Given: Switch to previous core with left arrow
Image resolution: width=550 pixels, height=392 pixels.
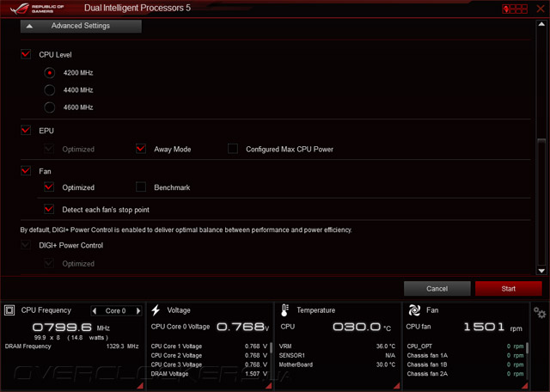Looking at the screenshot, I should tap(95, 310).
